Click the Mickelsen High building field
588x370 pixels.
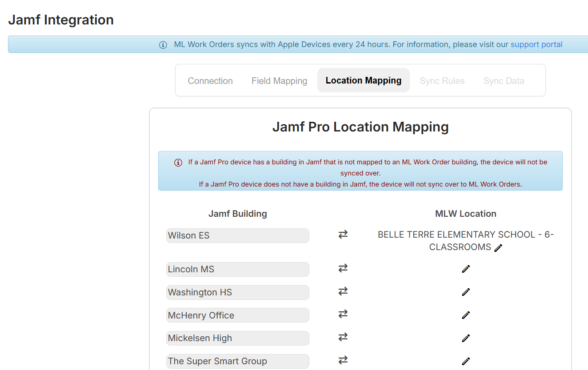click(x=238, y=338)
